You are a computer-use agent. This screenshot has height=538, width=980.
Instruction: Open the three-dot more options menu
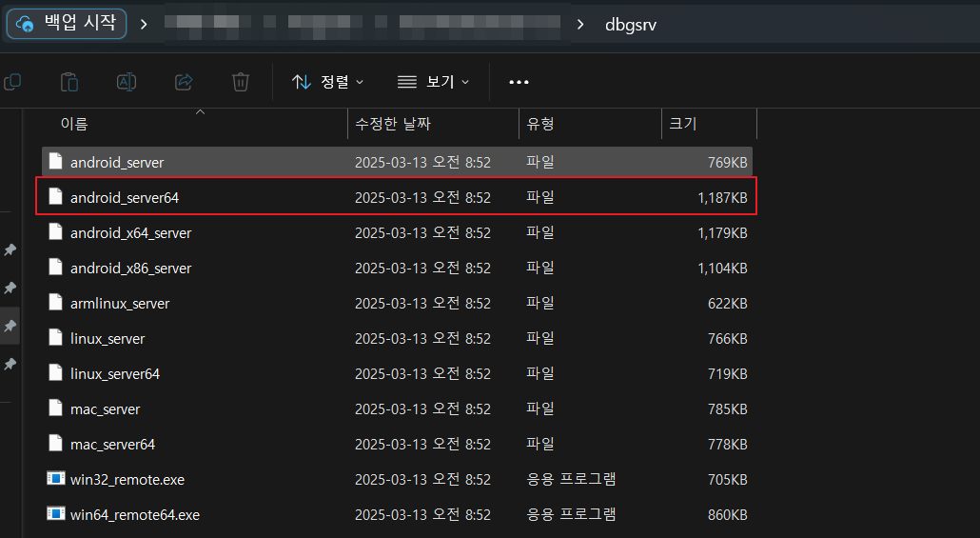(x=519, y=82)
